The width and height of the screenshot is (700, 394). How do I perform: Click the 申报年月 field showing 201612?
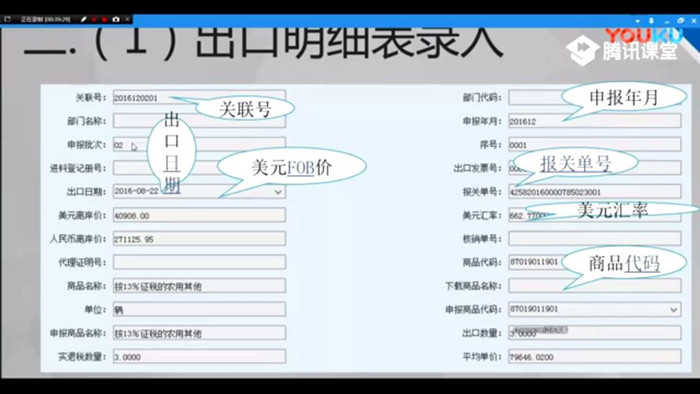tap(595, 121)
